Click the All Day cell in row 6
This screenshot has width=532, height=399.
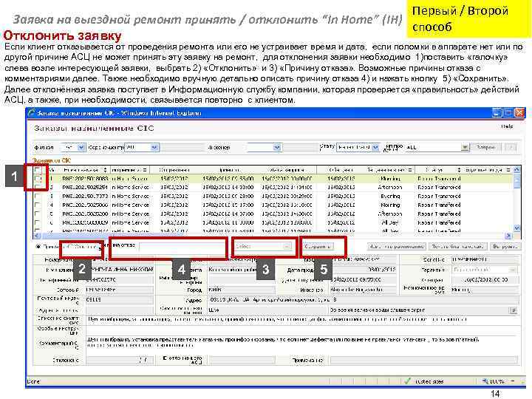pos(390,222)
